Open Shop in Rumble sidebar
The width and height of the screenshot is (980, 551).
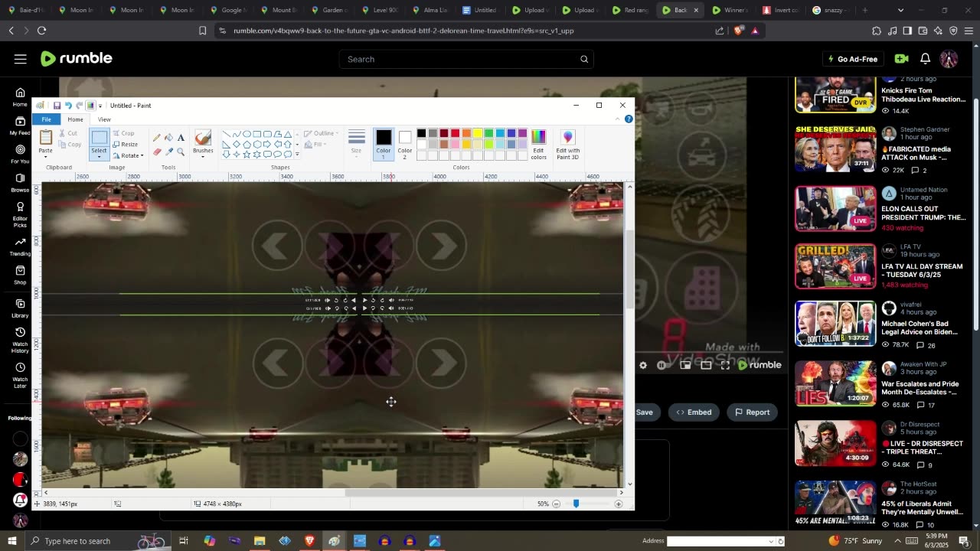tap(20, 275)
